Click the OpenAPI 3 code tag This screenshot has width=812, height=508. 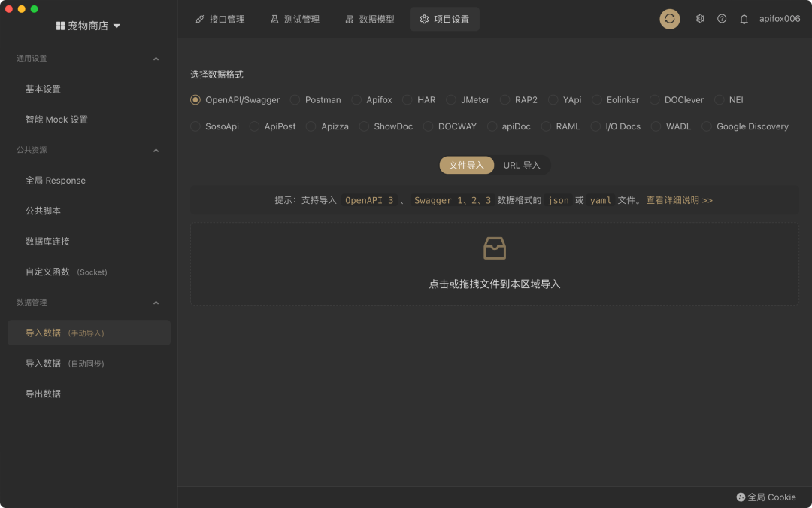pyautogui.click(x=369, y=200)
